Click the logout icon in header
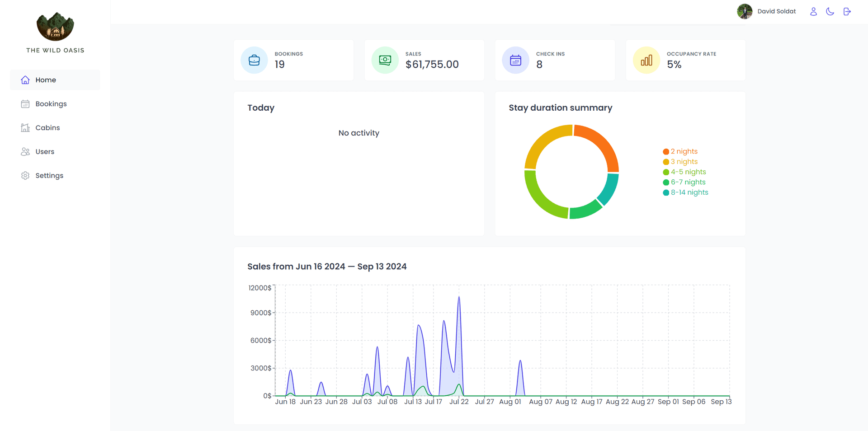 (x=847, y=12)
